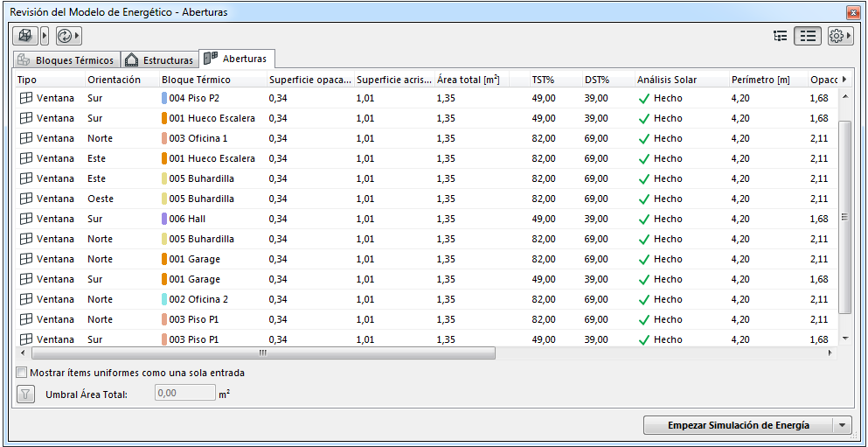Click Umbral Área Total input field

point(184,393)
